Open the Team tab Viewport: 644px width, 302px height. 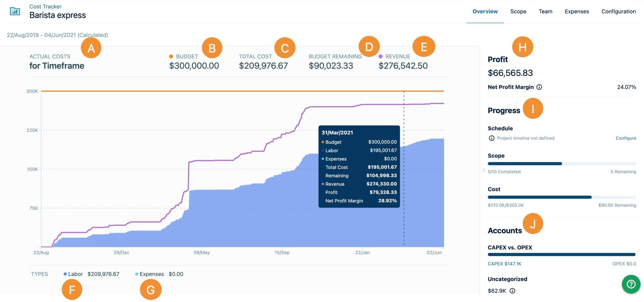[545, 11]
